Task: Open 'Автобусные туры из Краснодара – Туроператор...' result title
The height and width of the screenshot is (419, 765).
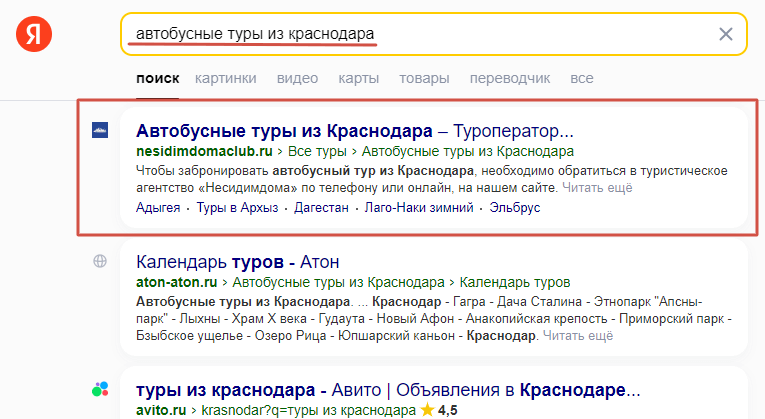Action: click(x=355, y=131)
